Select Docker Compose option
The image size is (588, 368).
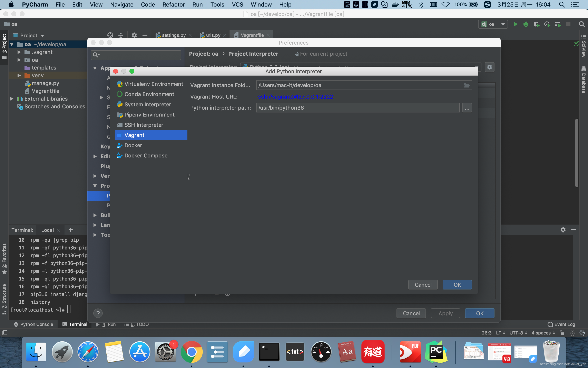click(x=151, y=156)
